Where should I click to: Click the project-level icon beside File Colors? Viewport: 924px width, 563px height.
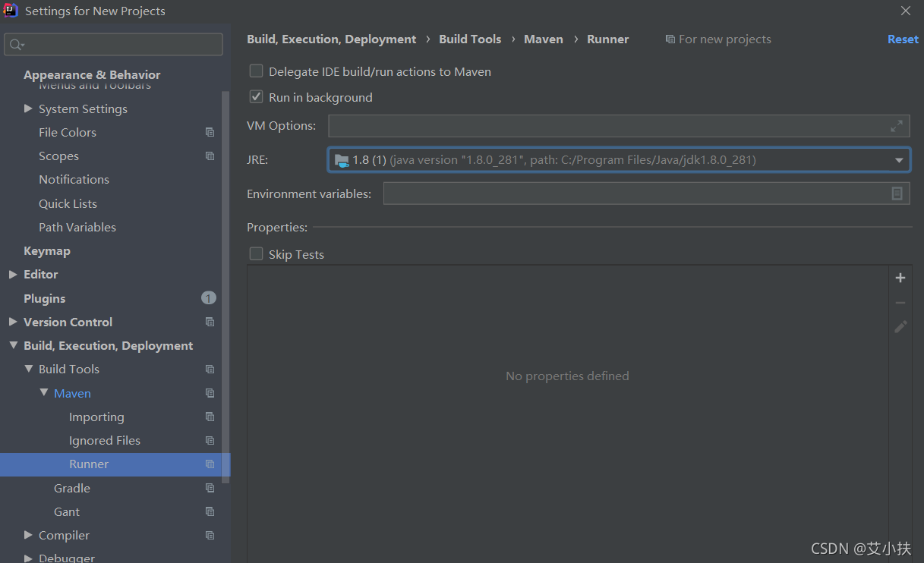point(210,132)
